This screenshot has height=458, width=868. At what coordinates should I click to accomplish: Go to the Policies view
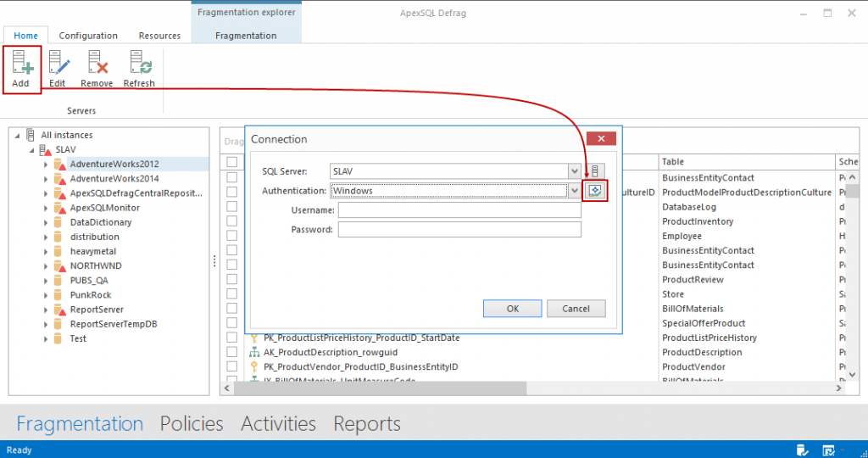tap(192, 424)
